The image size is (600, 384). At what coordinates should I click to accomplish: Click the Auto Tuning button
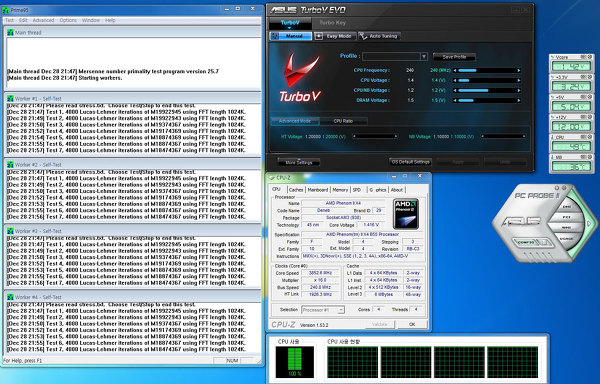pos(380,36)
